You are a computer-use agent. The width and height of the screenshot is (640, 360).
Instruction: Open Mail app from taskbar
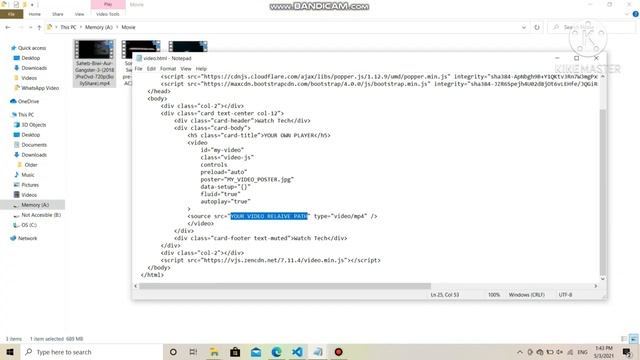click(256, 352)
